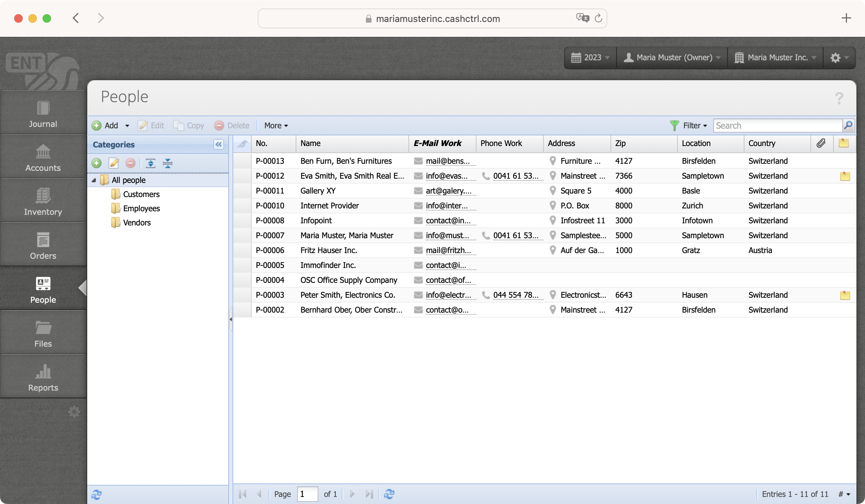Open the note icon for Eva Smith
Viewport: 865px width, 504px height.
tap(845, 176)
